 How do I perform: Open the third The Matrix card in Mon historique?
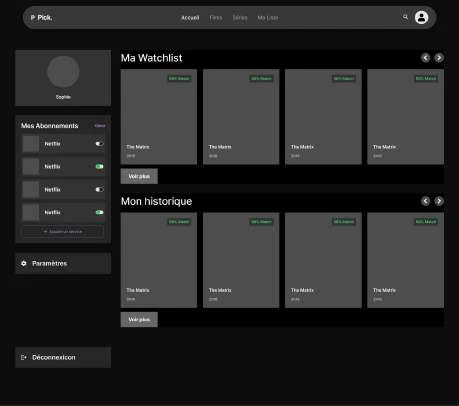point(323,260)
